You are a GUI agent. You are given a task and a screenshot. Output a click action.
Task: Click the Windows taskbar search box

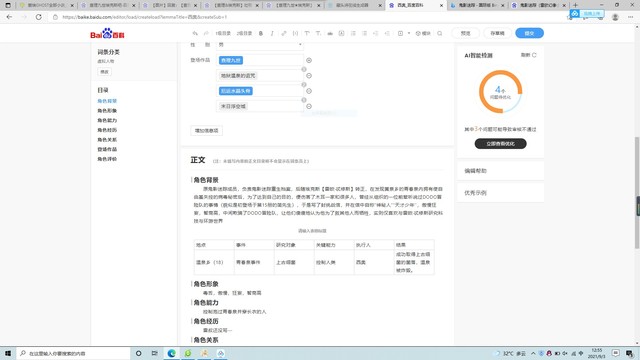pos(73,353)
